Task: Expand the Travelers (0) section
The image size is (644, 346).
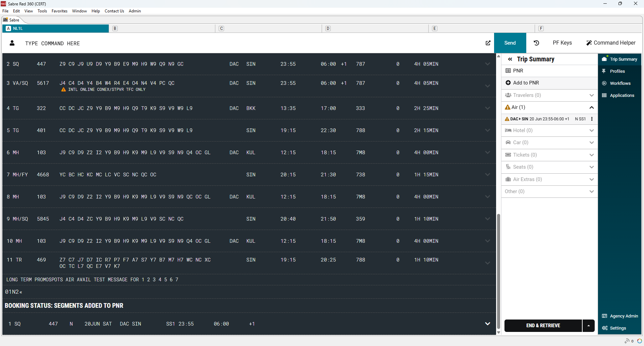Action: [591, 95]
